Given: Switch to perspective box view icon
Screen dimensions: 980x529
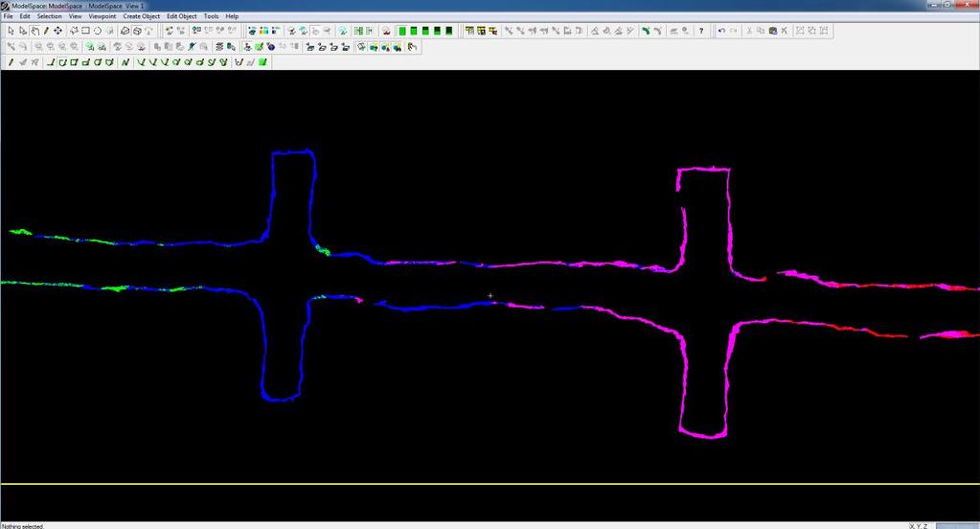Looking at the screenshot, I should point(137,31).
